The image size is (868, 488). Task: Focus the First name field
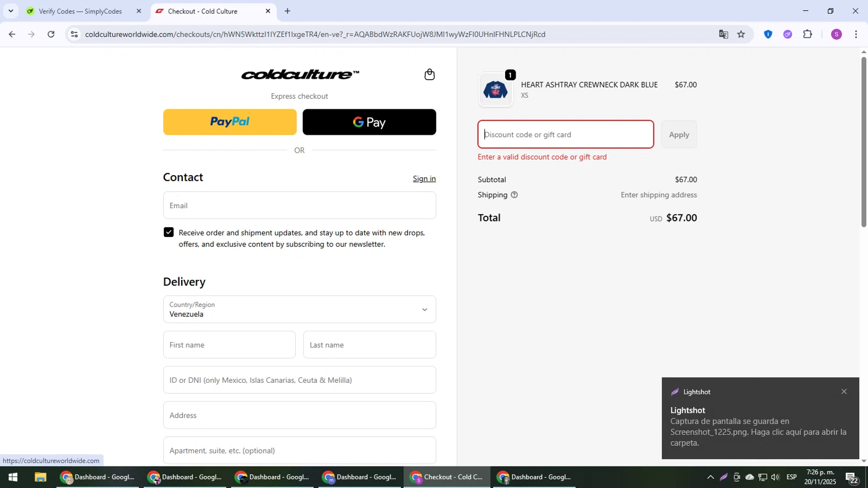tap(229, 345)
